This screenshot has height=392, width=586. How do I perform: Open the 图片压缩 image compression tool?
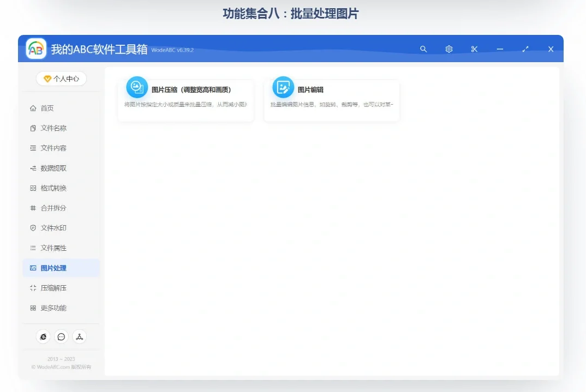click(x=186, y=89)
